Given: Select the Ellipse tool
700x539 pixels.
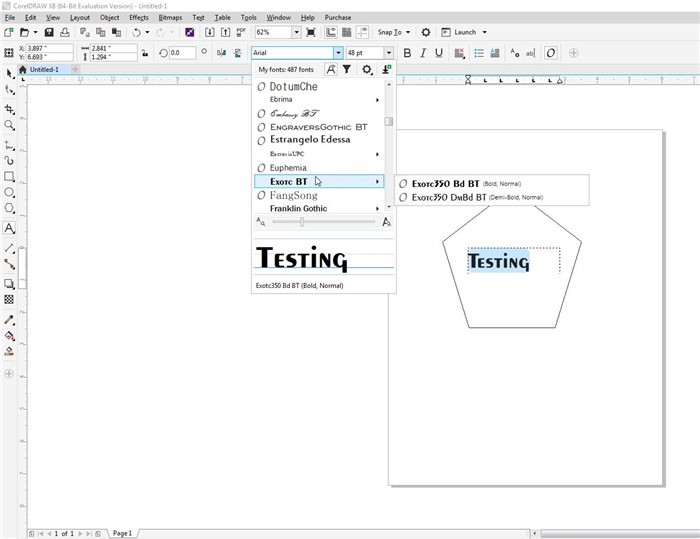Looking at the screenshot, I should (9, 192).
